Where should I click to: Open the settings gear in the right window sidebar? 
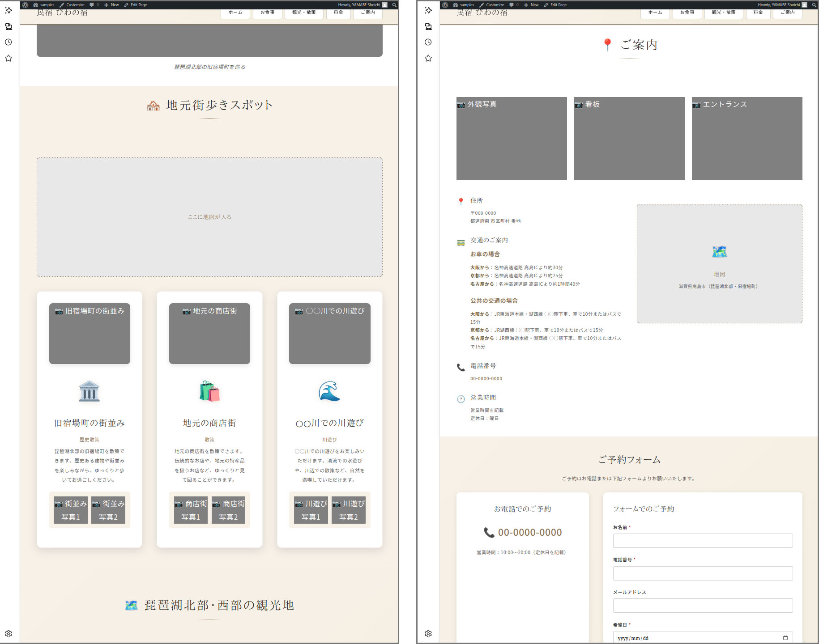tap(428, 634)
